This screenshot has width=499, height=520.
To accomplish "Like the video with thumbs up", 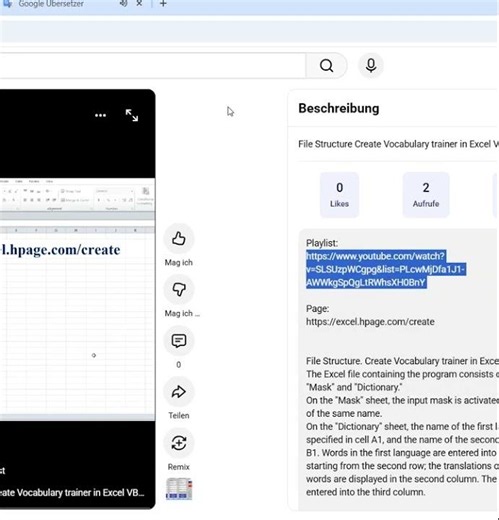I will pyautogui.click(x=179, y=239).
